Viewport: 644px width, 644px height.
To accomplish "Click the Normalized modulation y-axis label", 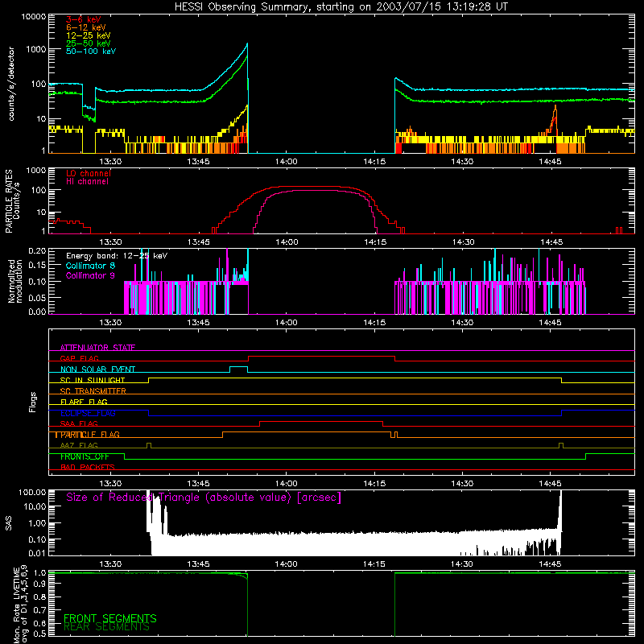I will coord(14,281).
